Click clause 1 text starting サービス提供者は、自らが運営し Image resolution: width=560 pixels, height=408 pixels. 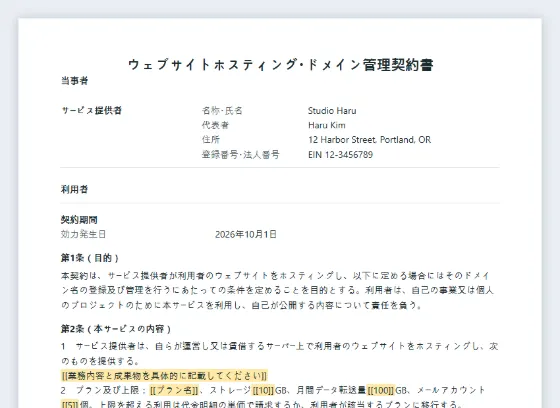pyautogui.click(x=279, y=353)
